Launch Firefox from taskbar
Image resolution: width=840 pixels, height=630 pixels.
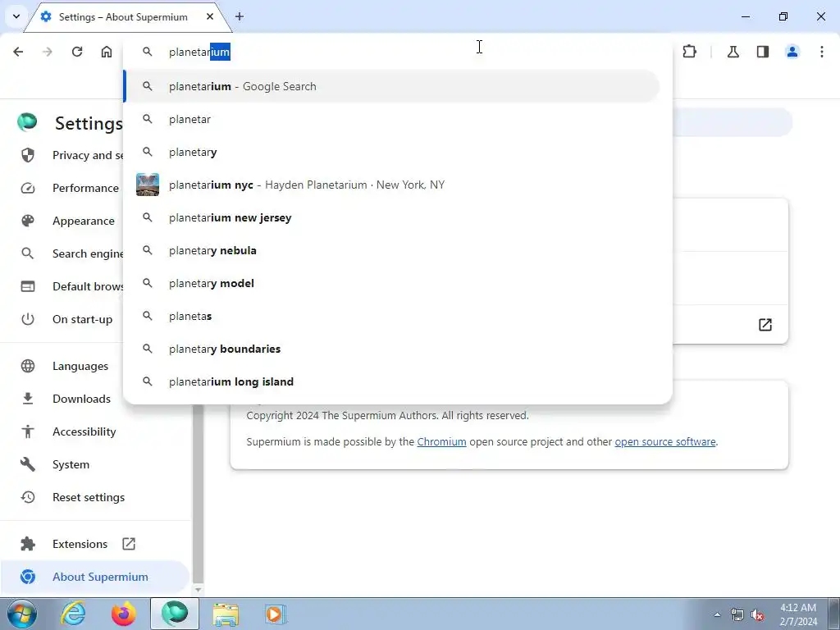[124, 614]
